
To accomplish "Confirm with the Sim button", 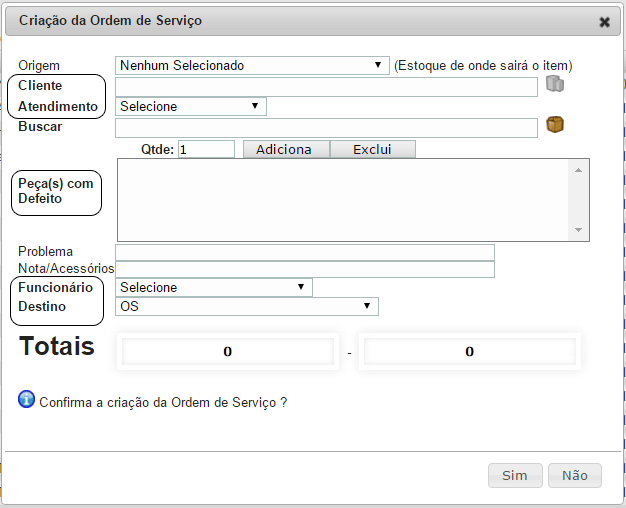I will click(515, 475).
